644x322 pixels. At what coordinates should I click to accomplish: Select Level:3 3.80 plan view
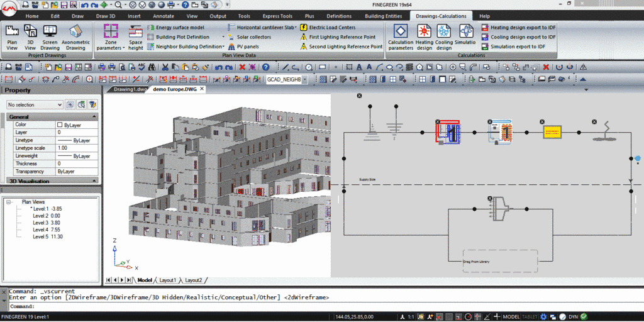[x=47, y=223]
